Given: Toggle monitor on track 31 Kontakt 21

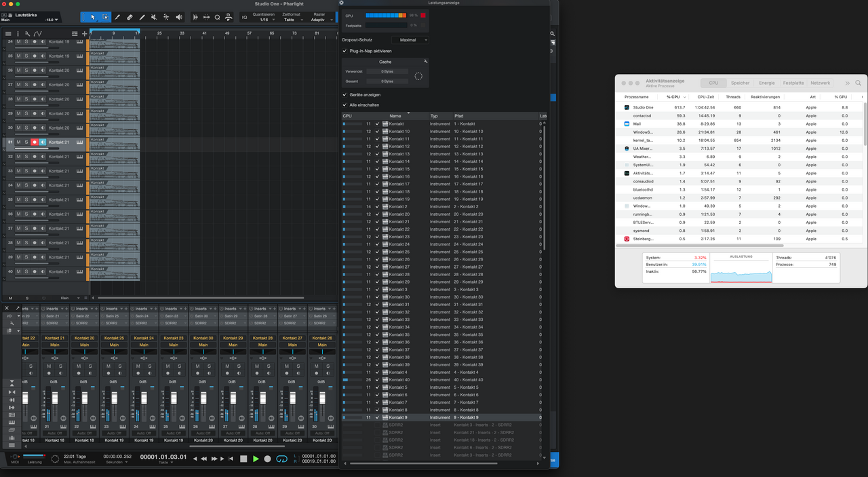Looking at the screenshot, I should (x=43, y=142).
